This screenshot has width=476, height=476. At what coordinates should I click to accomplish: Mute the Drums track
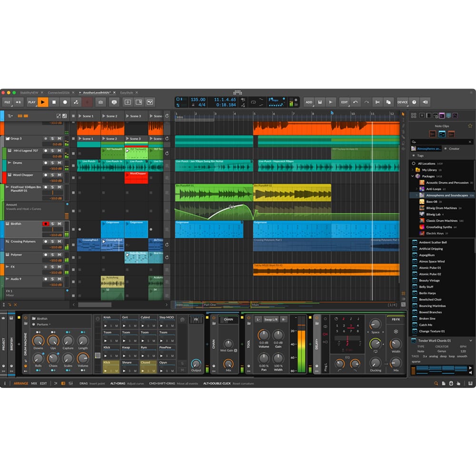[59, 163]
